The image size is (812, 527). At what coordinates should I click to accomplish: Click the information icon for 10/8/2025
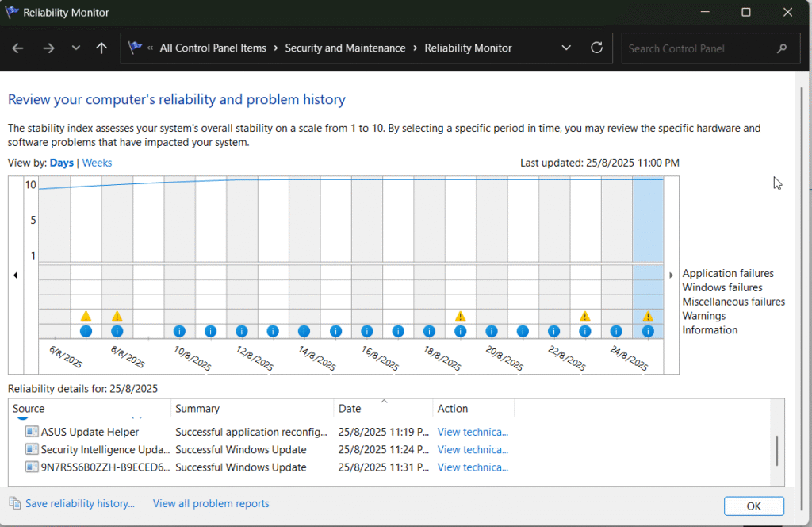point(179,331)
